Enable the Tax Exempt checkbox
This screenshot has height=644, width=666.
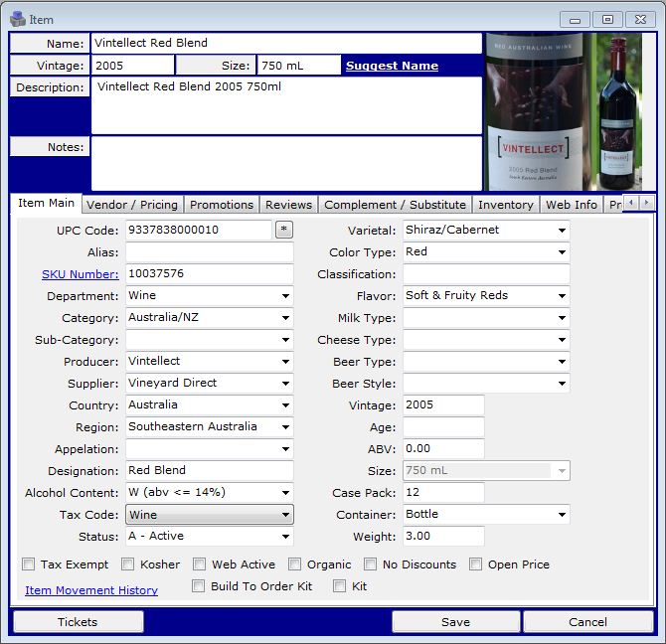click(29, 564)
